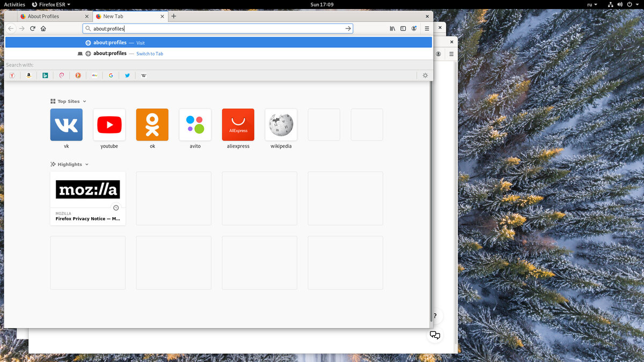Open search settings via the gear icon

(425, 75)
